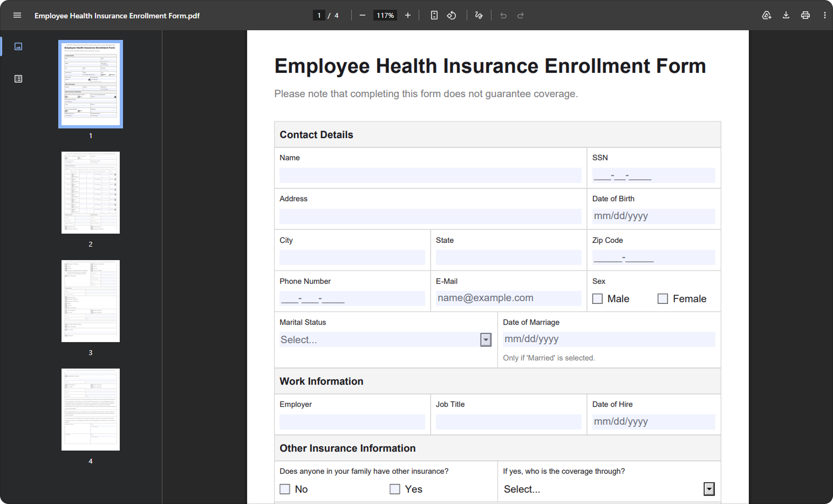Print the enrollment form
Viewport: 833px width, 504px height.
[805, 15]
